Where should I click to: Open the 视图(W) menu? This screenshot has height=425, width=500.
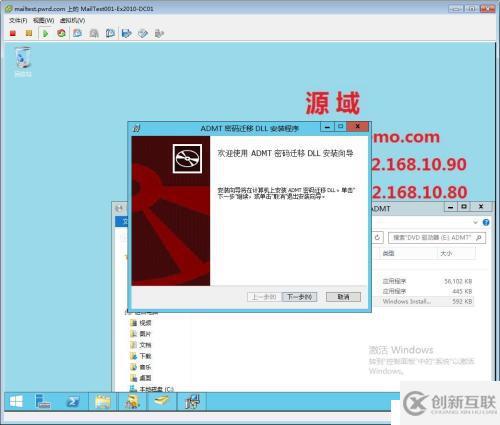(43, 21)
